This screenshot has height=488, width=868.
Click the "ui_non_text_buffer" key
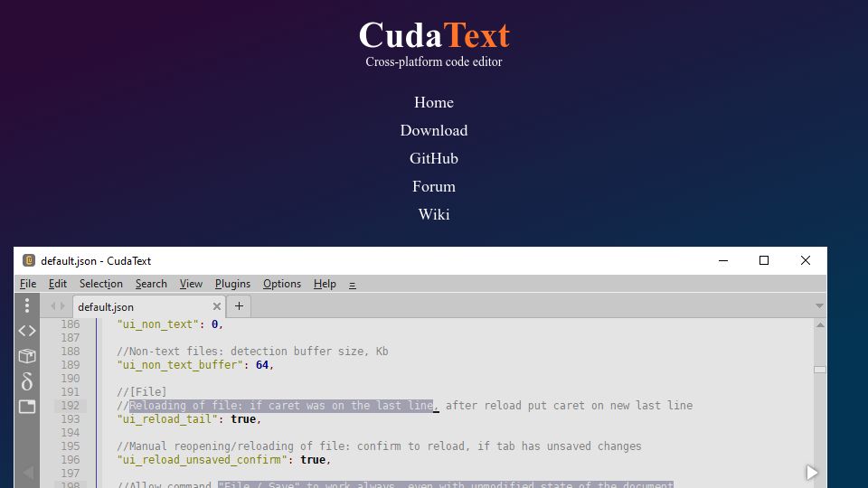[179, 365]
